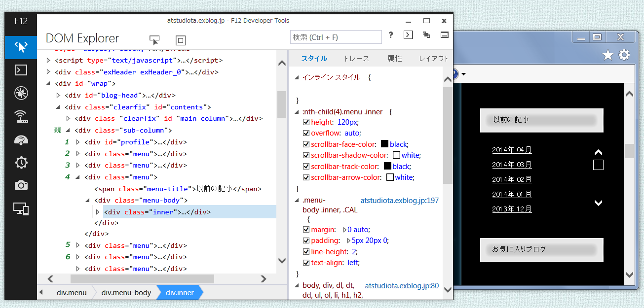This screenshot has width=644, height=308.
Task: Select the div class menu-body row
Action: point(141,200)
